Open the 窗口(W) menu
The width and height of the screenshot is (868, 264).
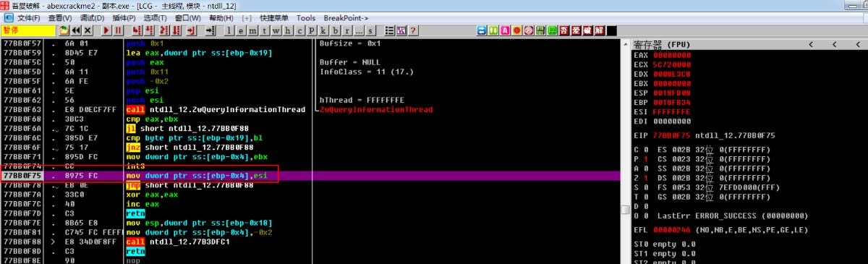[x=188, y=17]
